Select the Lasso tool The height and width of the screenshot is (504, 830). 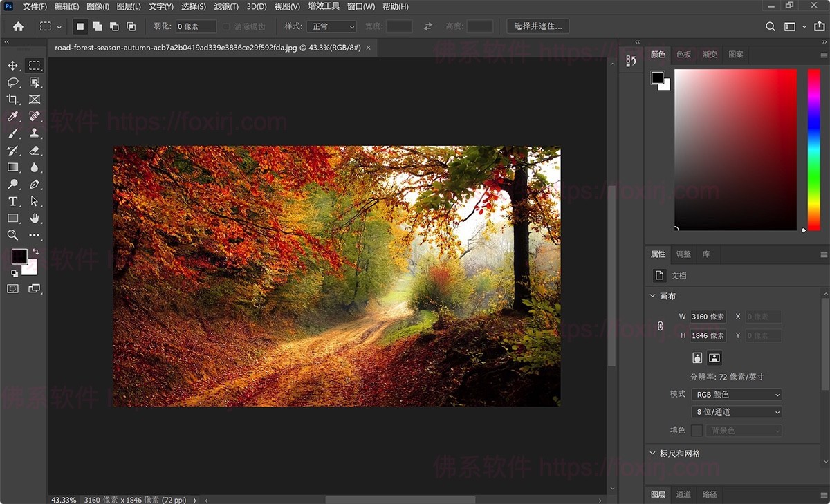[x=12, y=82]
